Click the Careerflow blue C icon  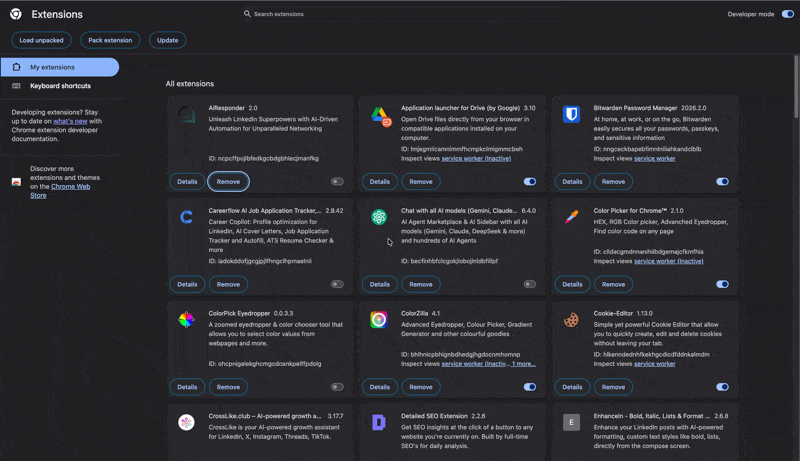click(187, 217)
